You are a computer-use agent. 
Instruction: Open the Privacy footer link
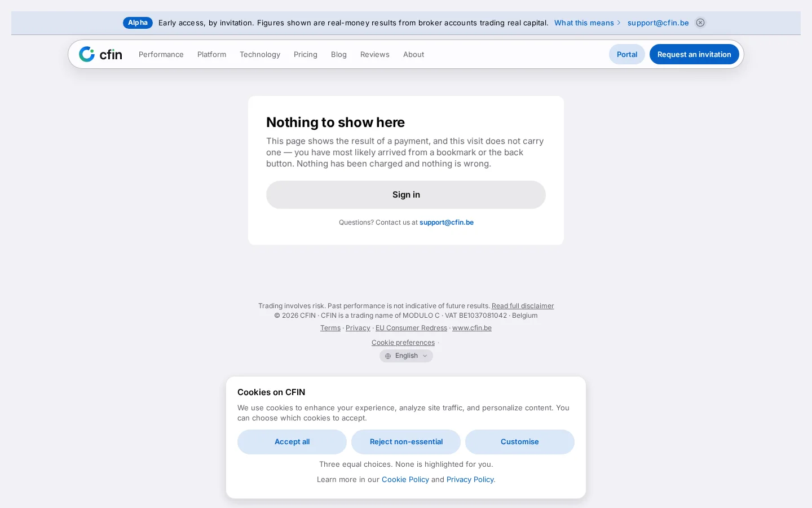[x=358, y=328]
